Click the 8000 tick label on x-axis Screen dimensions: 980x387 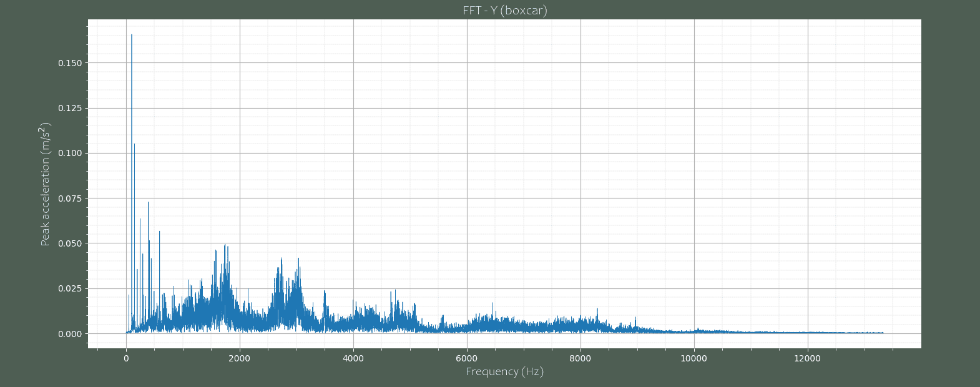581,358
